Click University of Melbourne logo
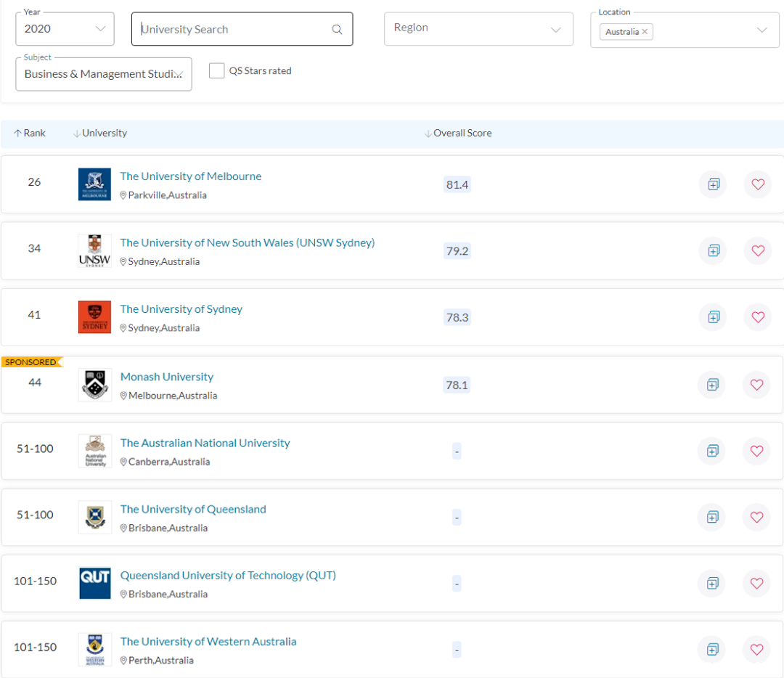The width and height of the screenshot is (784, 678). 94,184
